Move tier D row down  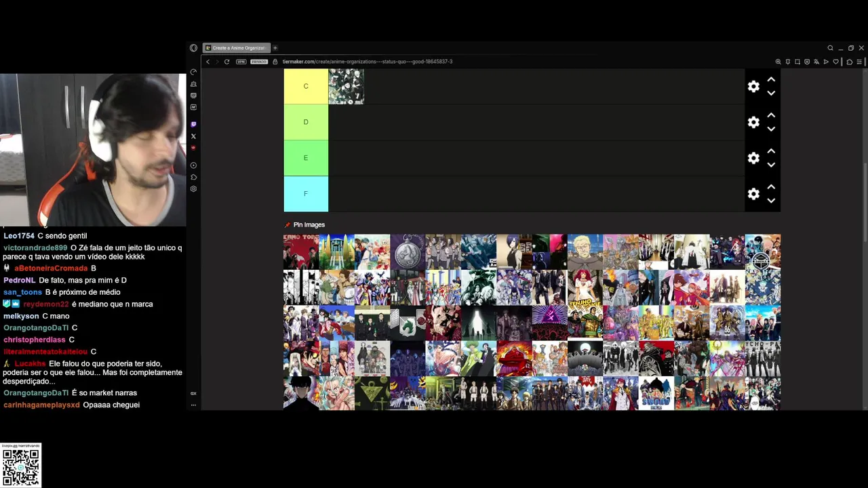[771, 129]
